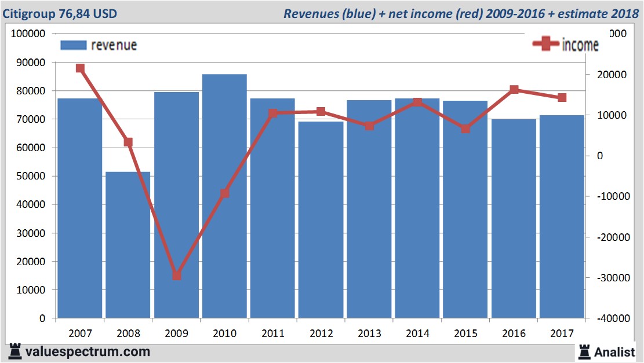Click the red income legend marker
This screenshot has height=363, width=644.
coord(546,43)
